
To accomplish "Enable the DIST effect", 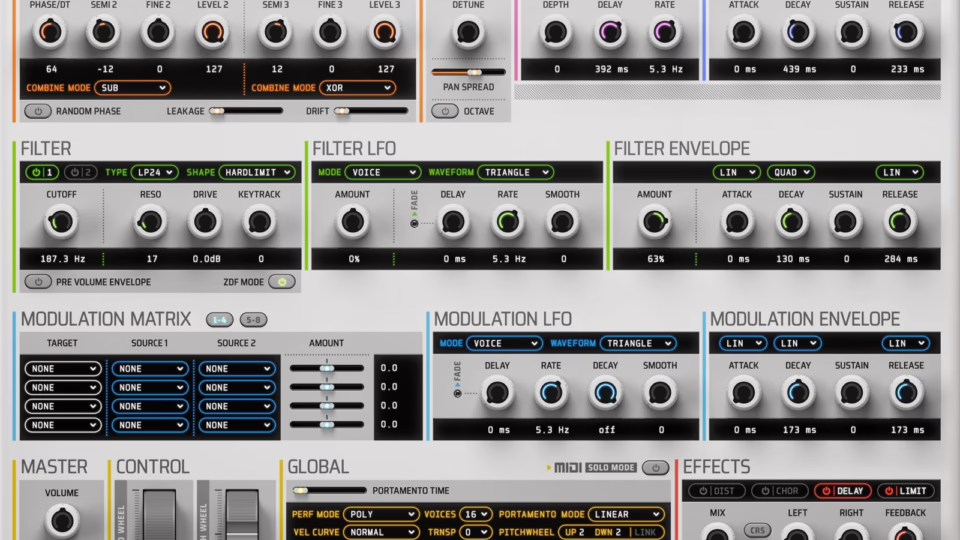I will point(717,491).
